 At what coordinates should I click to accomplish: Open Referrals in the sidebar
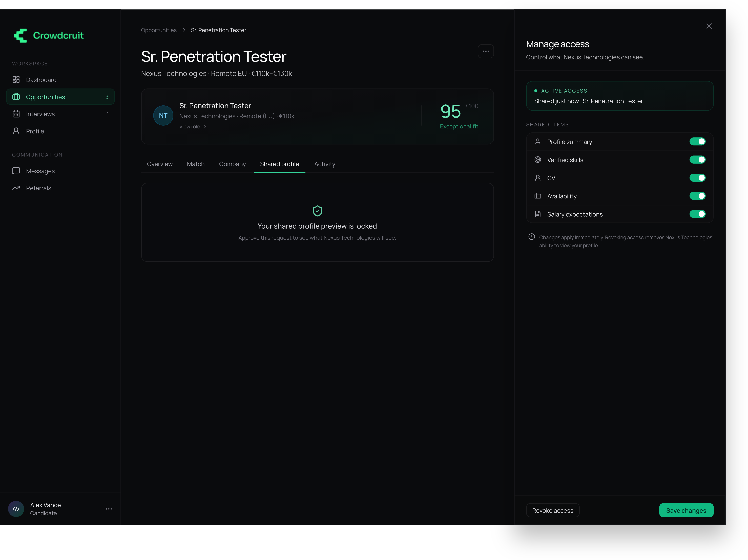[x=60, y=188]
